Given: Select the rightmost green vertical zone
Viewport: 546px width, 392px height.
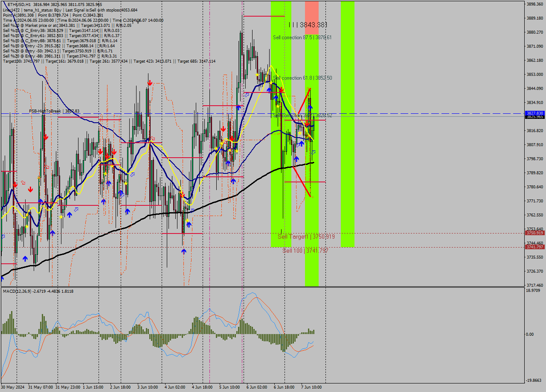Looking at the screenshot, I should tap(347, 124).
